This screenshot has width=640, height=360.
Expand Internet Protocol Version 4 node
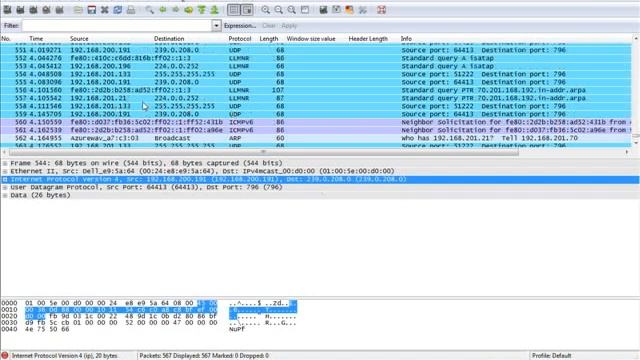click(5, 179)
